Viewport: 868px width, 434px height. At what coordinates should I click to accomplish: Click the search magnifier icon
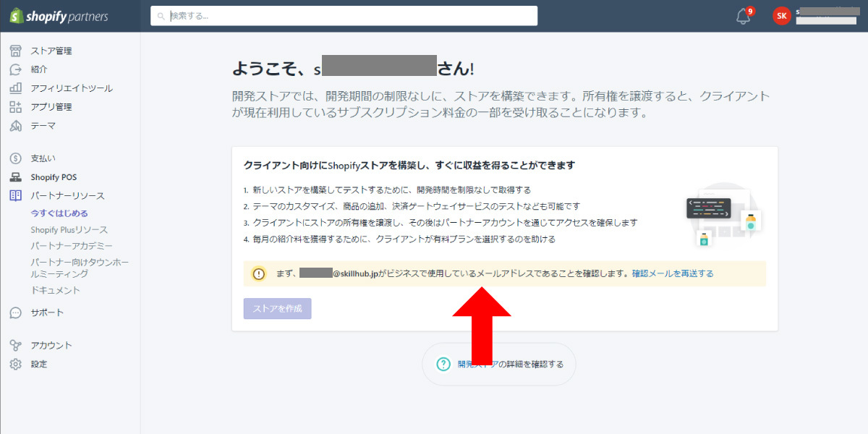tap(161, 16)
